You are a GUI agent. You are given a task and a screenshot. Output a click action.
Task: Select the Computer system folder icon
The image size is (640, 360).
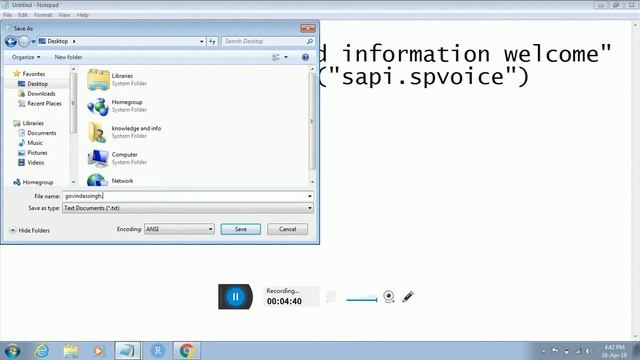(x=98, y=158)
